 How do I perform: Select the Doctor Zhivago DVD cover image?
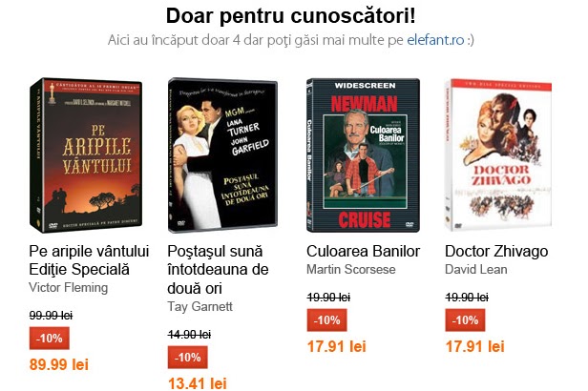pyautogui.click(x=498, y=155)
